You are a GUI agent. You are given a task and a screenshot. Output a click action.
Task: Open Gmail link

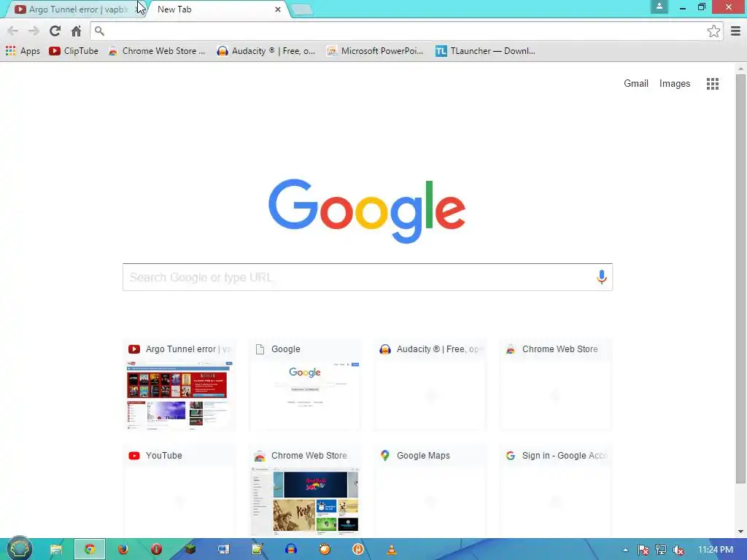pyautogui.click(x=636, y=83)
